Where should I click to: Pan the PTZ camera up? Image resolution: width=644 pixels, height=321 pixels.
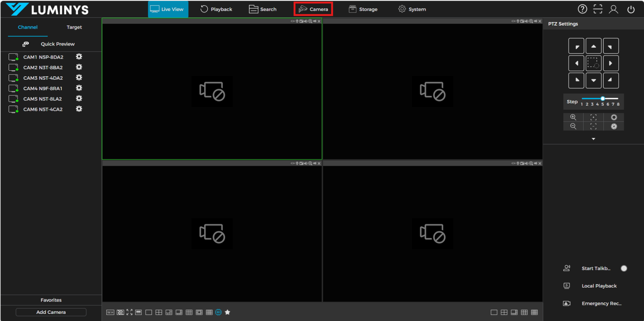pyautogui.click(x=593, y=46)
